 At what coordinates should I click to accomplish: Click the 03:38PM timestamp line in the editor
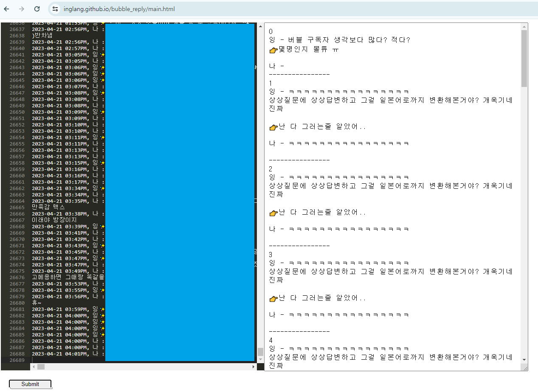68,214
